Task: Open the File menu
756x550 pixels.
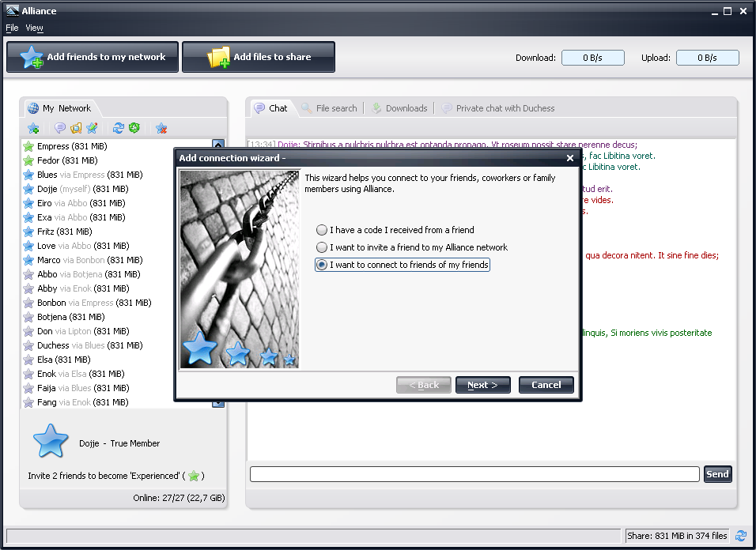Action: tap(12, 28)
